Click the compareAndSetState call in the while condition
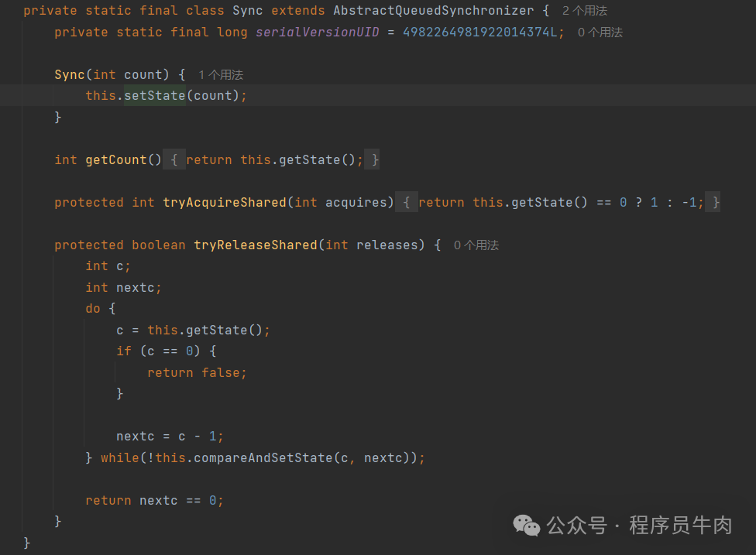Image resolution: width=756 pixels, height=555 pixels. (x=263, y=457)
